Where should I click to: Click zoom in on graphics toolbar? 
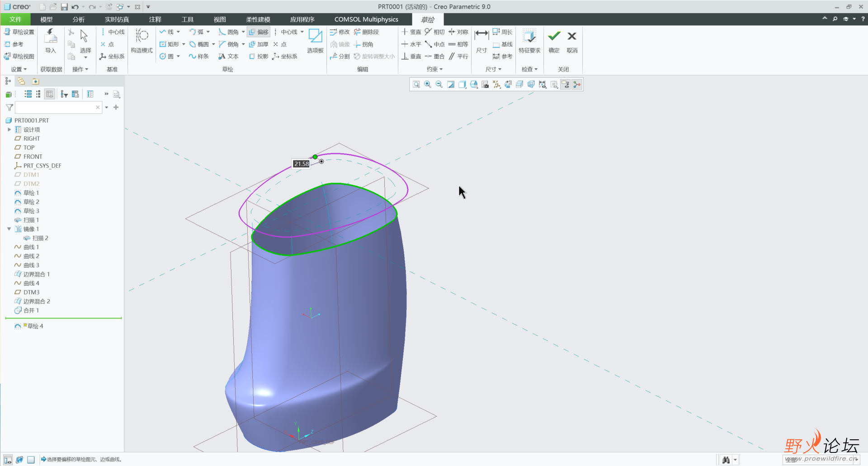point(428,85)
